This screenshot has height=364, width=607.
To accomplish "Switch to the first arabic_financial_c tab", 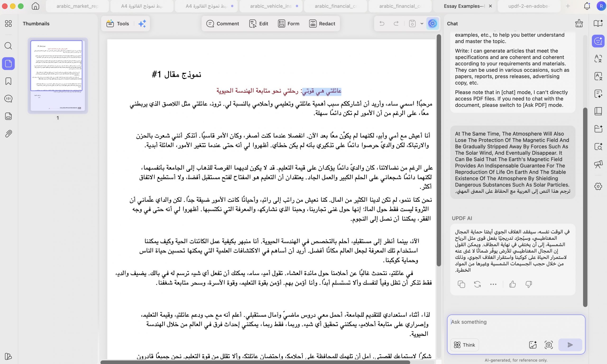I will (336, 6).
